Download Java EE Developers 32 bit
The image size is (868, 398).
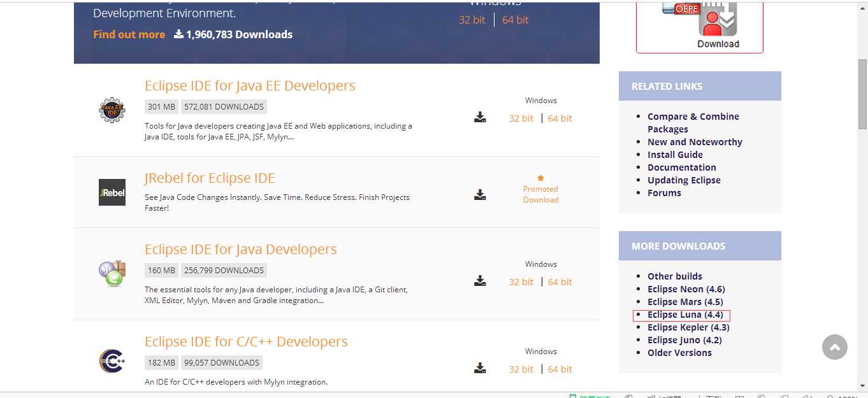pos(521,118)
